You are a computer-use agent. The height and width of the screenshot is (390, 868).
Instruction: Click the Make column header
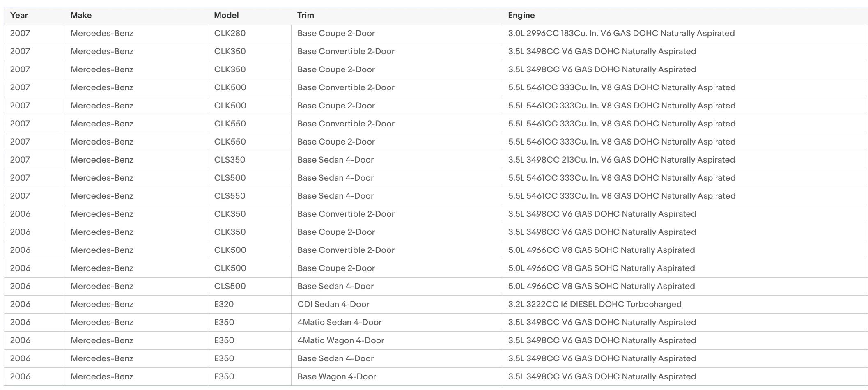136,16
